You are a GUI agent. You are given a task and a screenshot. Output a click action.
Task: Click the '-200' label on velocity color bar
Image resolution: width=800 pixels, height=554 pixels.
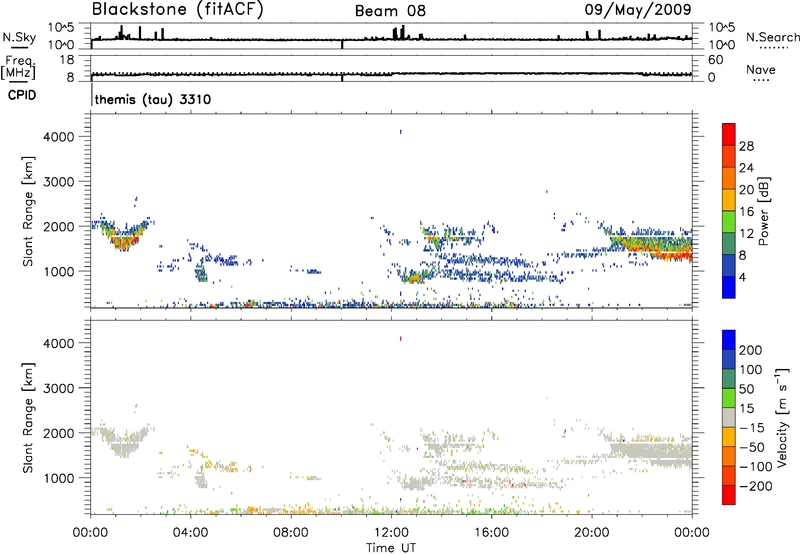[x=756, y=486]
